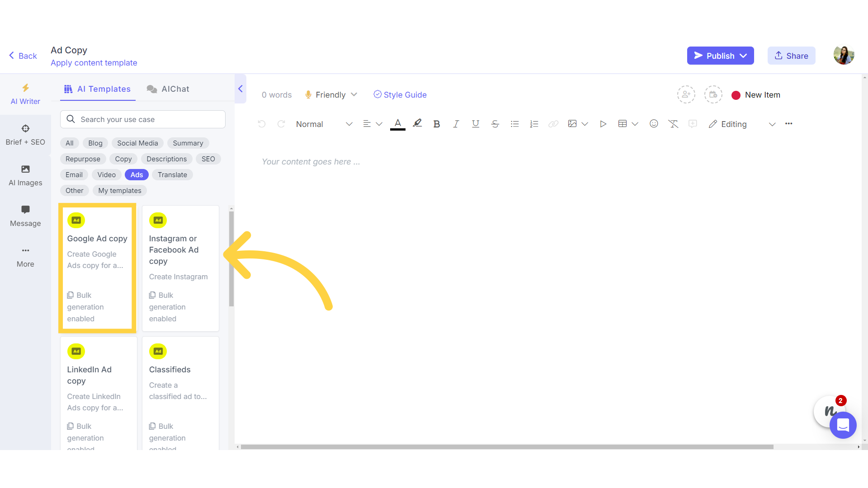868x488 pixels.
Task: Click the italic formatting icon
Action: (456, 124)
